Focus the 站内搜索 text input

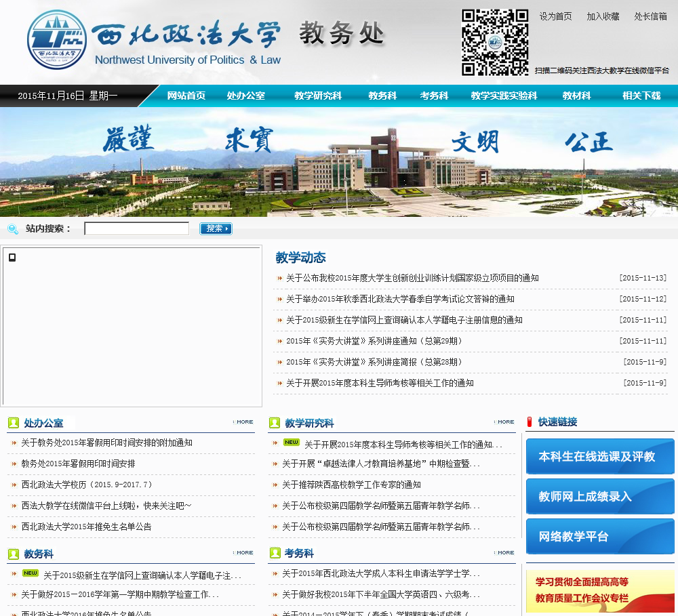coord(137,228)
